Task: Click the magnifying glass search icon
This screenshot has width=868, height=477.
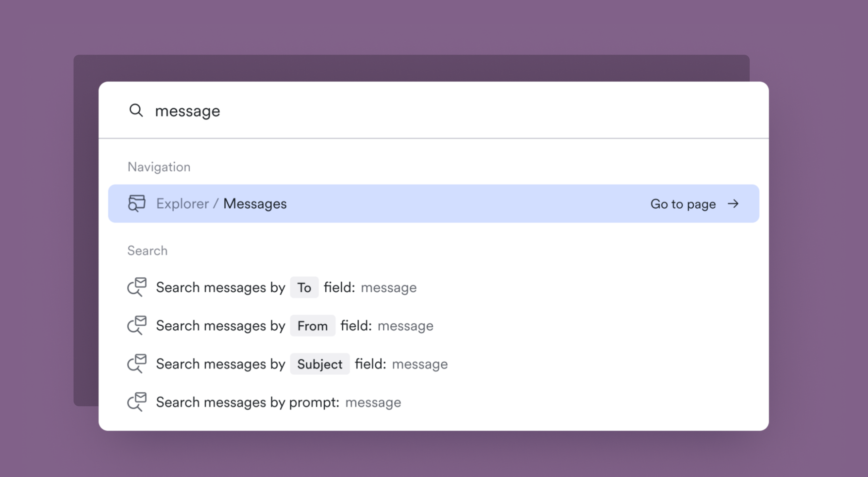Action: (x=136, y=110)
